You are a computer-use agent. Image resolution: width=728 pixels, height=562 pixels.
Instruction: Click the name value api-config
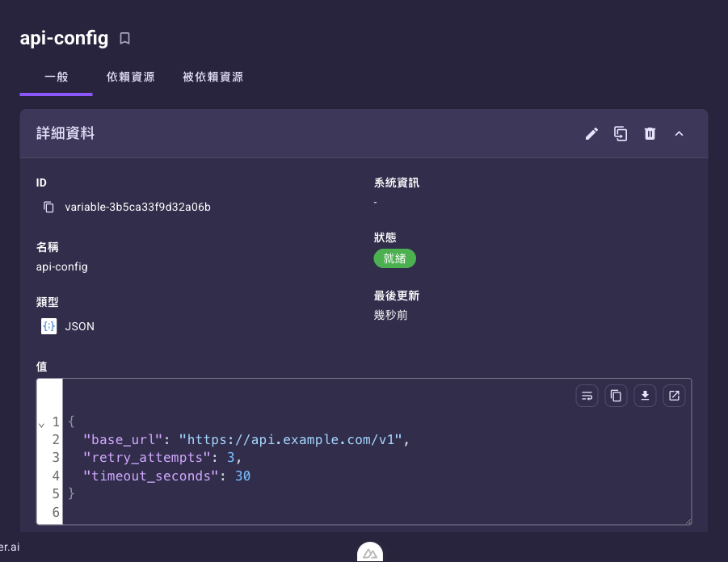[61, 266]
